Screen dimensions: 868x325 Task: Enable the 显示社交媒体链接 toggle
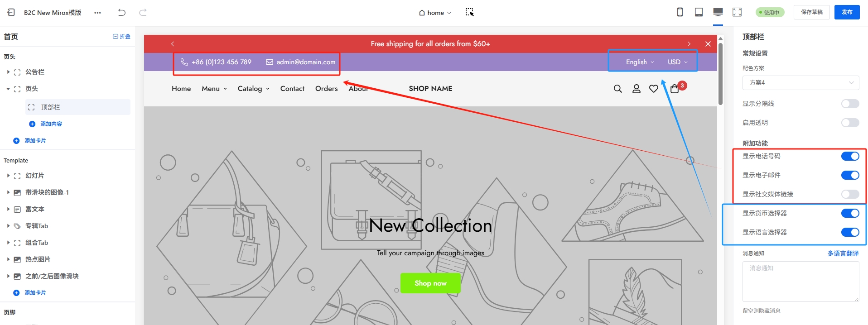pyautogui.click(x=850, y=194)
